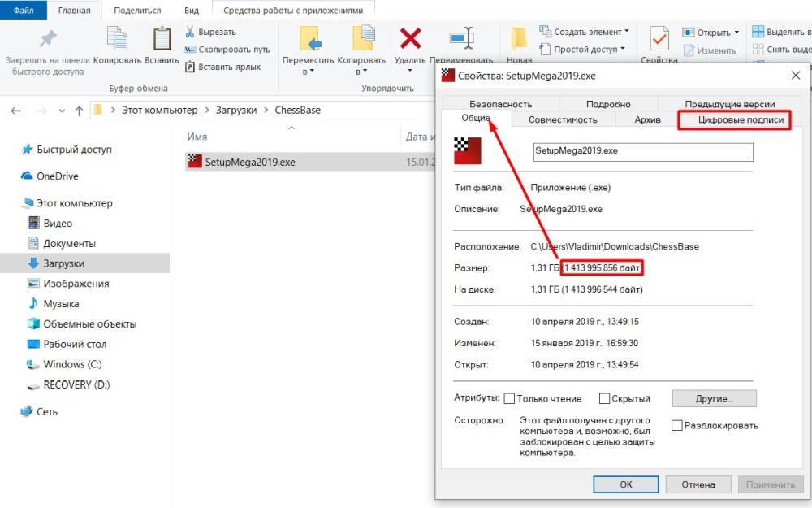The width and height of the screenshot is (812, 508).
Task: Click Загрузки in the address bar
Action: tap(236, 110)
